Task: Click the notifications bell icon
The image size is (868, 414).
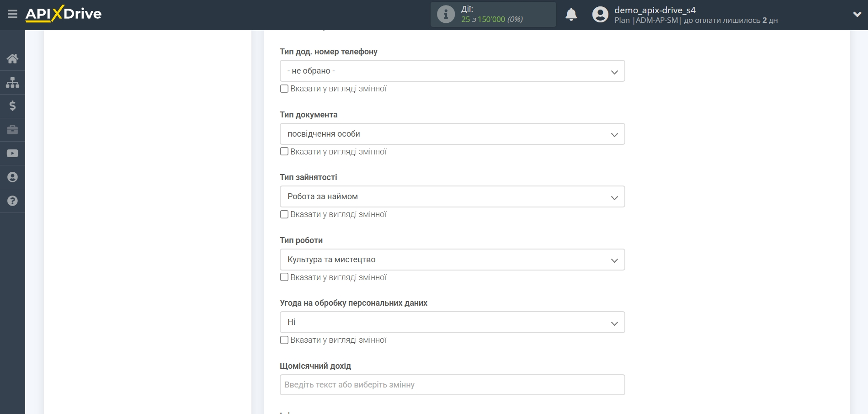Action: point(571,15)
